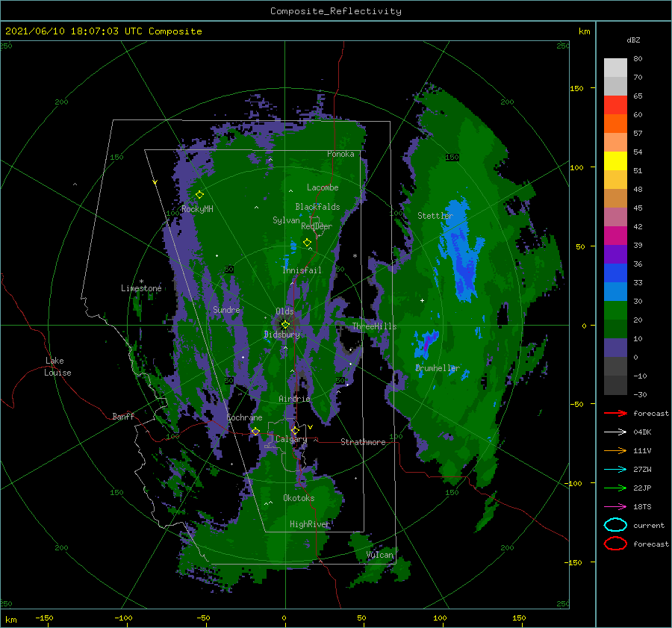Viewport: 672px width, 628px height.
Task: Click the Olds city label
Action: (x=284, y=311)
